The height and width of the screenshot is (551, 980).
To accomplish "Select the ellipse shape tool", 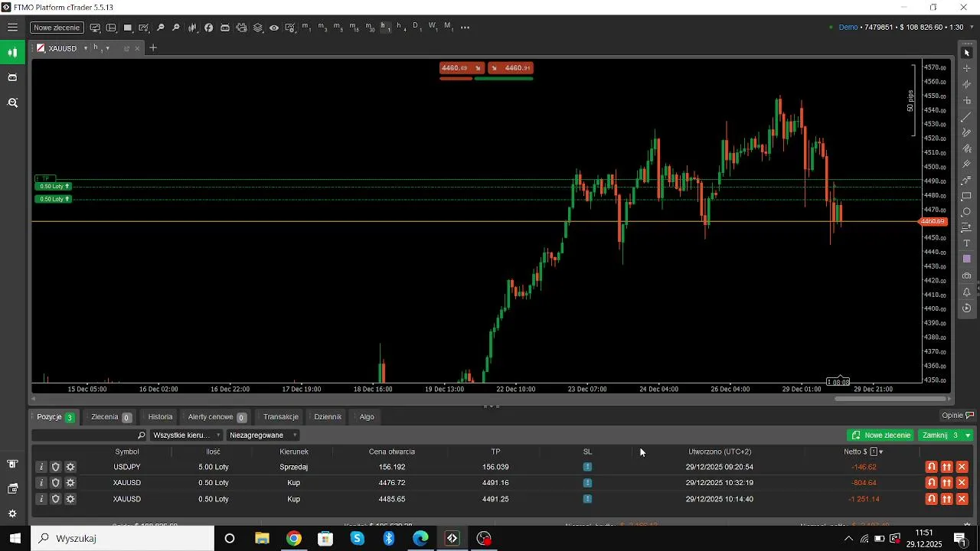I will tap(966, 212).
